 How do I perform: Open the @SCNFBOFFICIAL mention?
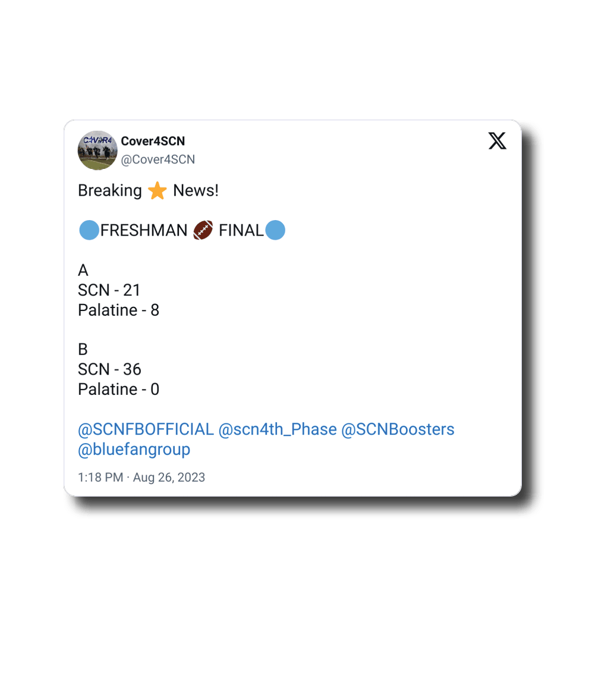[x=146, y=429]
